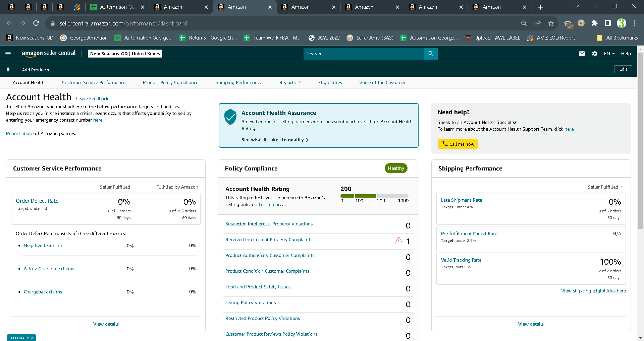Click View shipping eligibilities here
The width and height of the screenshot is (644, 341).
pyautogui.click(x=594, y=291)
